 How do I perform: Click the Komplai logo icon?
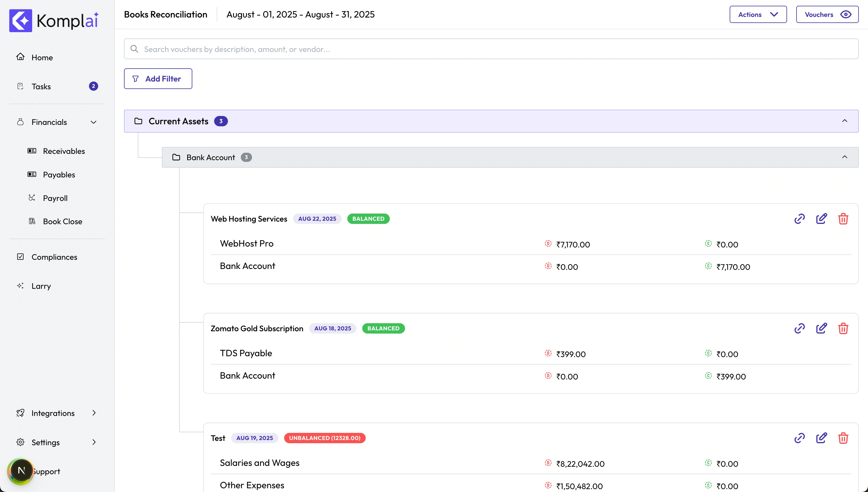[x=21, y=21]
